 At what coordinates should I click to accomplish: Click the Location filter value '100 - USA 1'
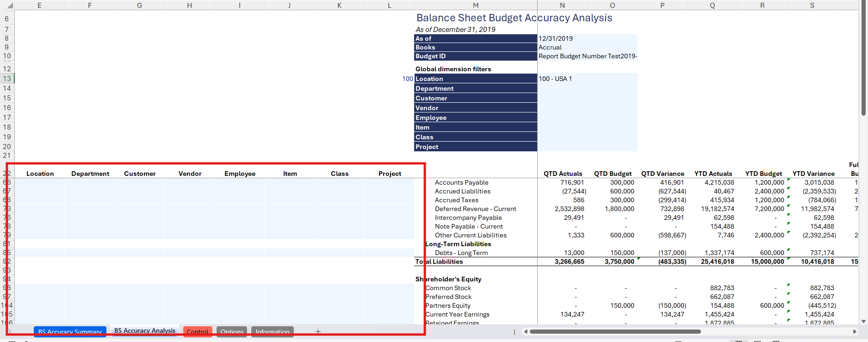(555, 79)
